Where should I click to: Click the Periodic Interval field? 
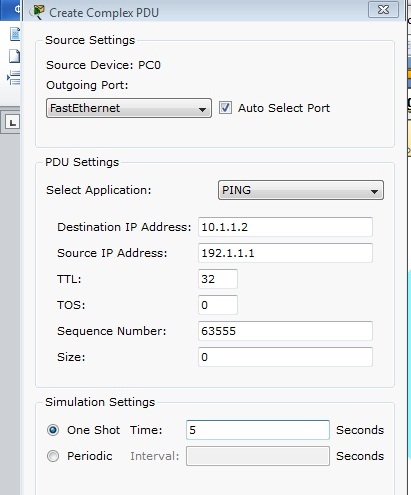click(x=258, y=456)
